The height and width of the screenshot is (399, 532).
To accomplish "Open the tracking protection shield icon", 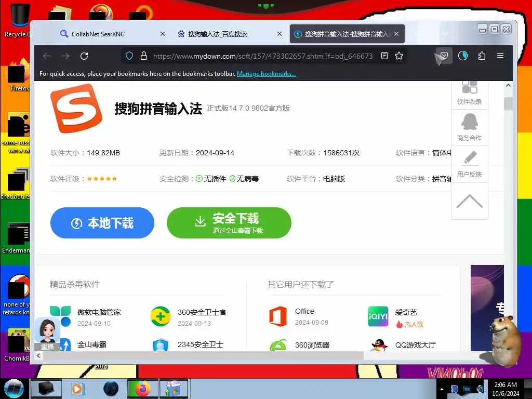I will pyautogui.click(x=129, y=56).
